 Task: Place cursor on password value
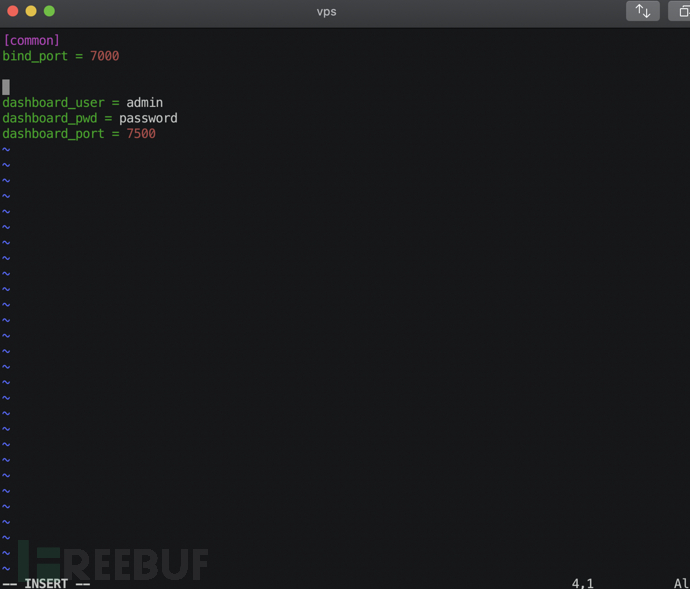pos(148,118)
